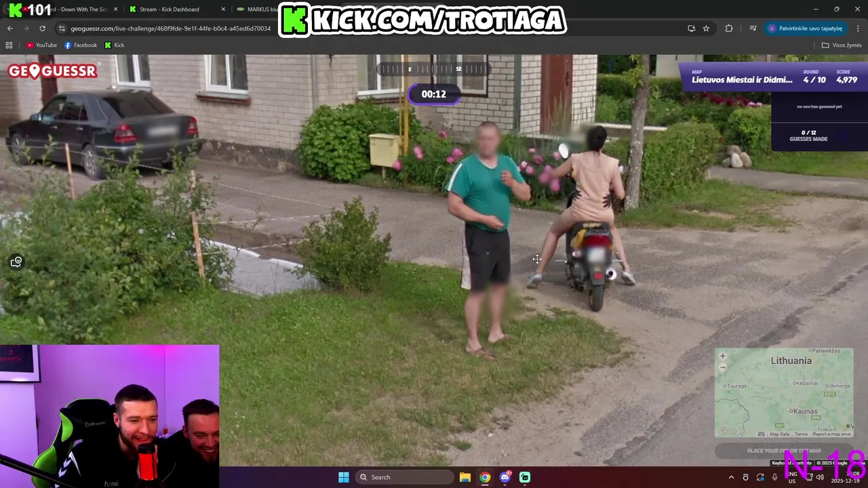This screenshot has height=488, width=868.
Task: Click the Map Data label
Action: click(779, 434)
